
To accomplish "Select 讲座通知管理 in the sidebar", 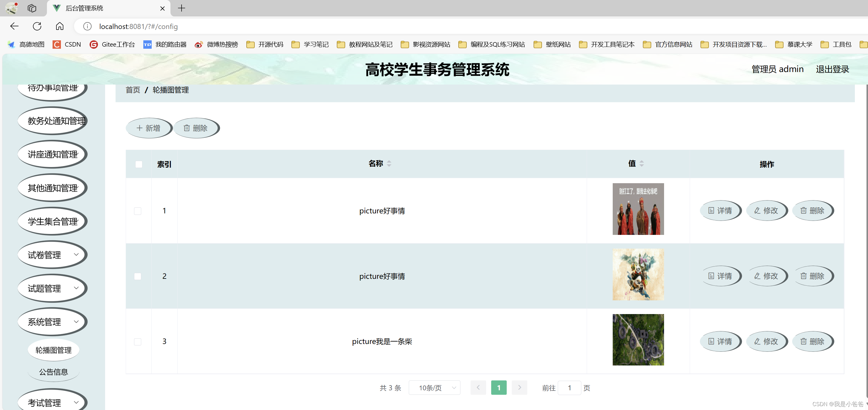I will (52, 155).
